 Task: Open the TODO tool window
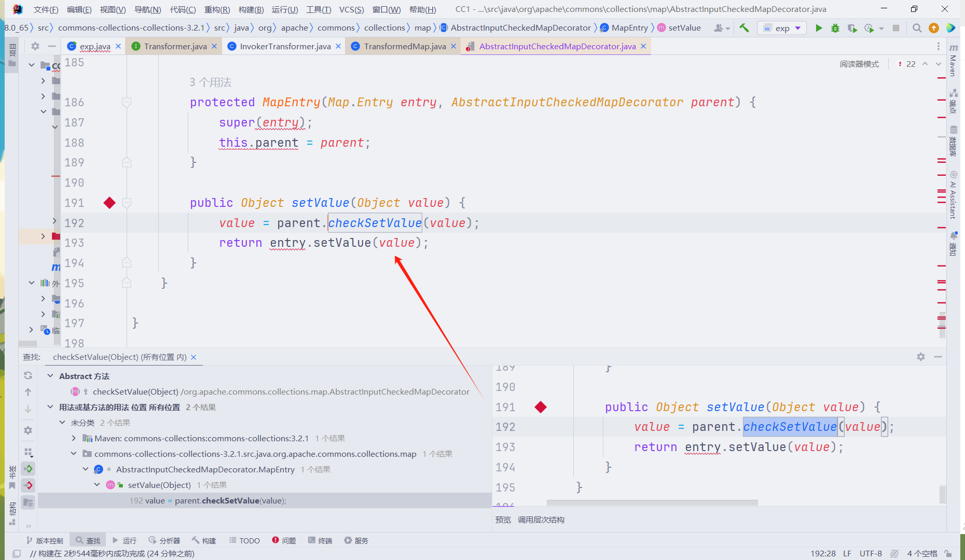coord(244,540)
